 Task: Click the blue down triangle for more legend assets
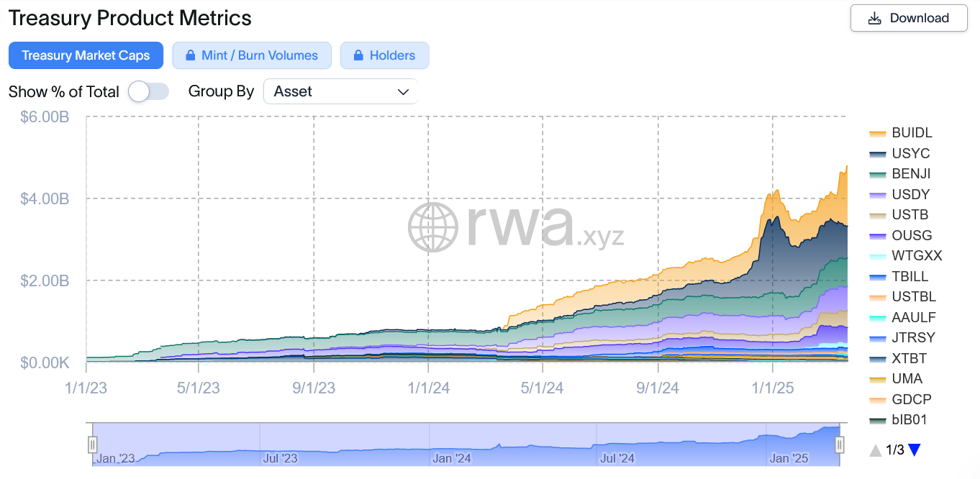click(914, 449)
